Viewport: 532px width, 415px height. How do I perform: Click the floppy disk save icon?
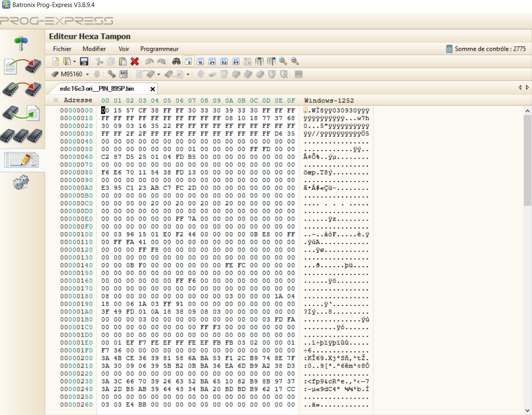click(x=84, y=61)
